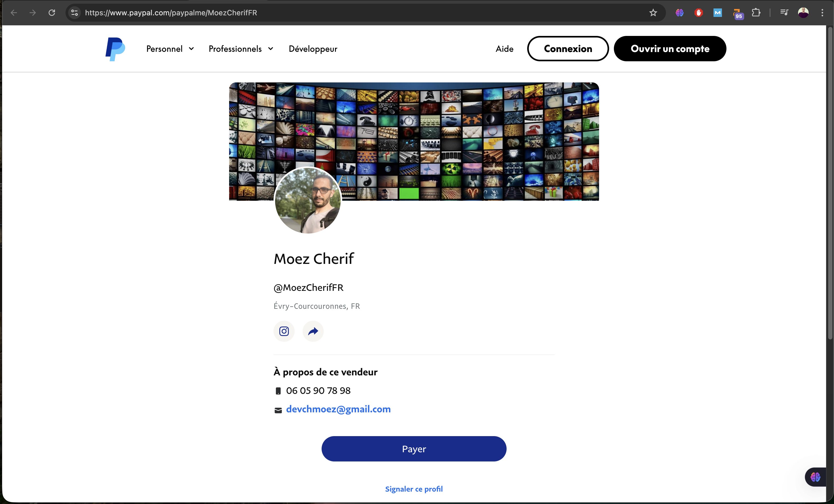834x504 pixels.
Task: Open the extension showing 95 badge
Action: coord(738,12)
